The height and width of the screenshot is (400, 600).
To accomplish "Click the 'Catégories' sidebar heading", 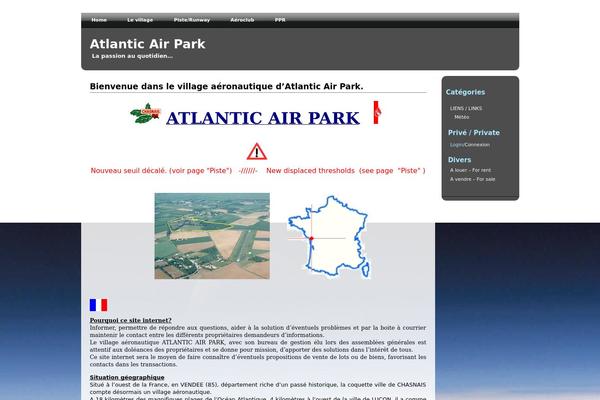I will pos(465,92).
